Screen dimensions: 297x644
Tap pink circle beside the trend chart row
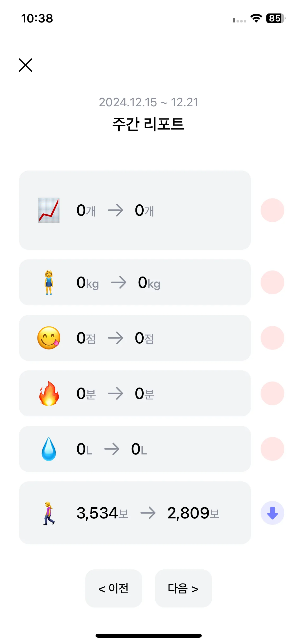pyautogui.click(x=272, y=210)
